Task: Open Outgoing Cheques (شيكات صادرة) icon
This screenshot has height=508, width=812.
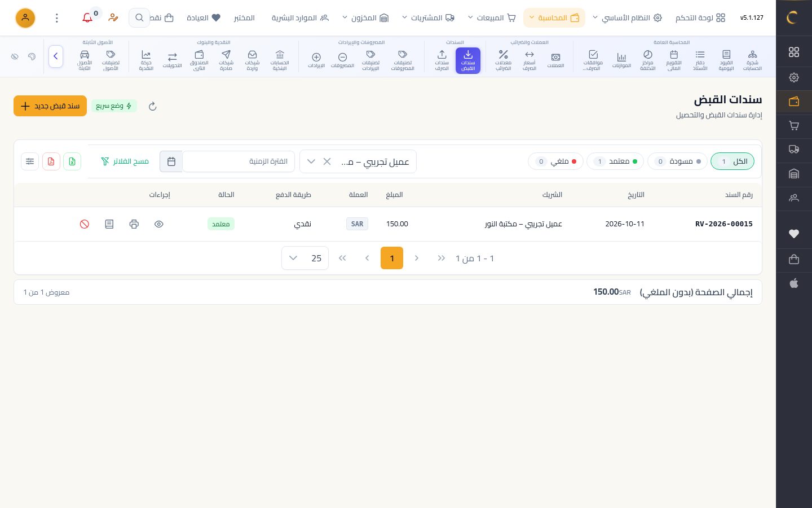Action: [x=226, y=60]
